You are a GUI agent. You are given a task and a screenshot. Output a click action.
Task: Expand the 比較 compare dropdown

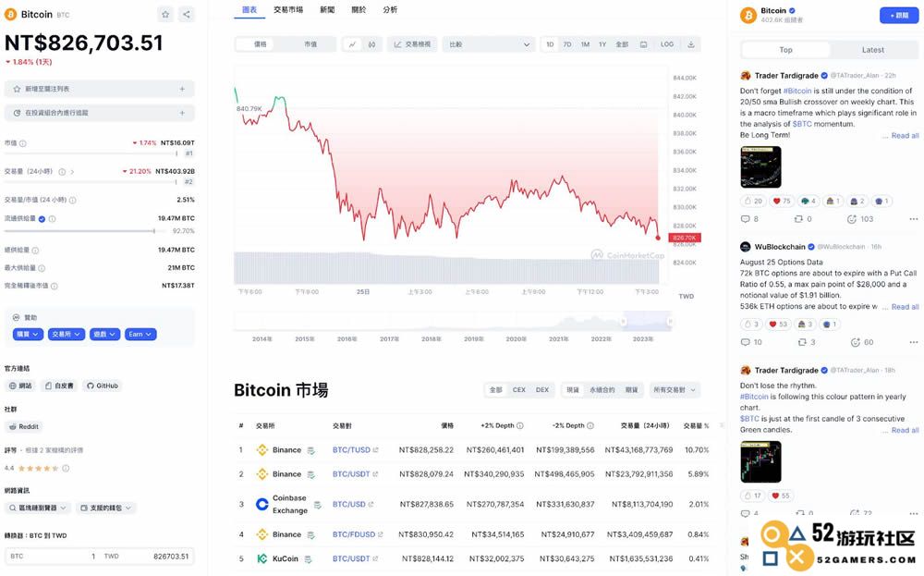[x=489, y=44]
